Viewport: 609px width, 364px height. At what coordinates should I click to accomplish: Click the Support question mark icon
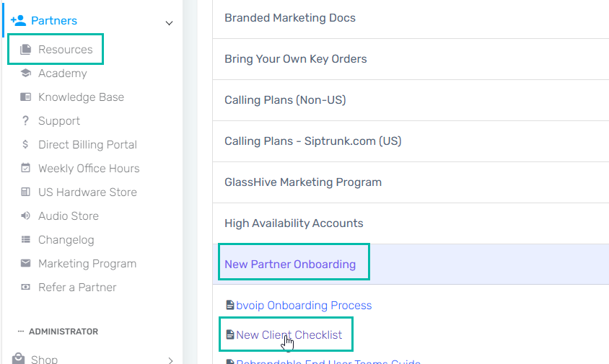click(26, 120)
